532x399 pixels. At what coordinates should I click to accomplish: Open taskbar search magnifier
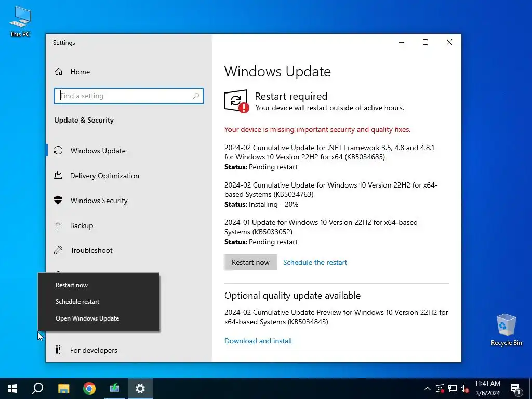pyautogui.click(x=37, y=389)
